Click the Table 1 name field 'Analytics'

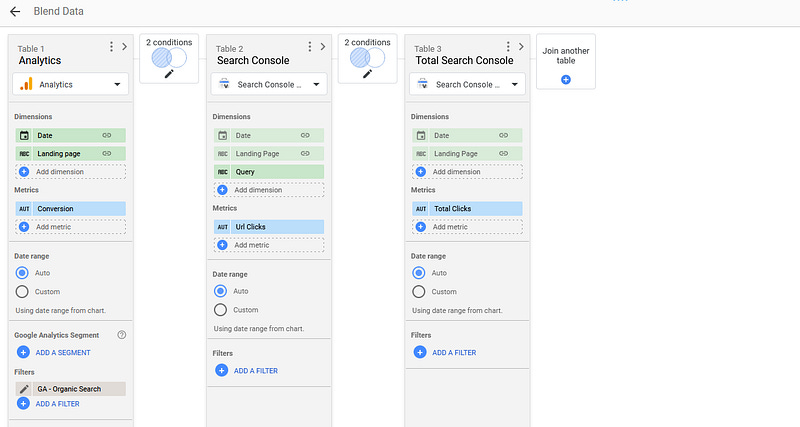pyautogui.click(x=40, y=60)
